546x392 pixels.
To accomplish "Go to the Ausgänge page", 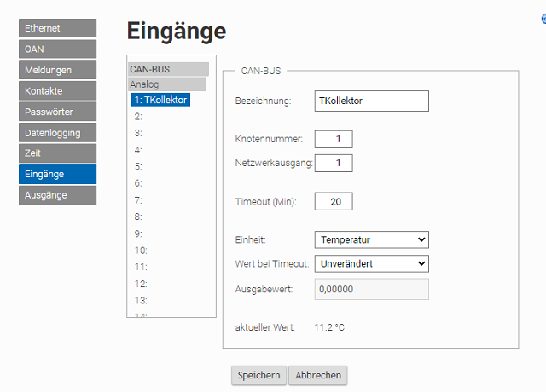I will coord(57,195).
